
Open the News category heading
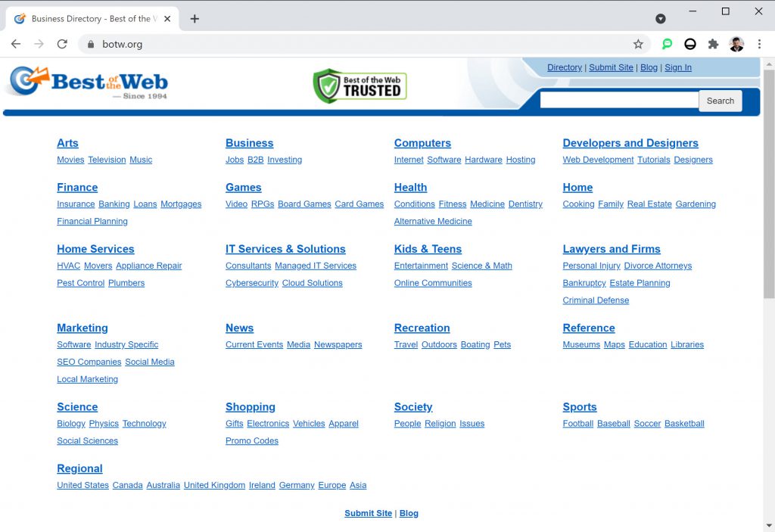pyautogui.click(x=240, y=328)
